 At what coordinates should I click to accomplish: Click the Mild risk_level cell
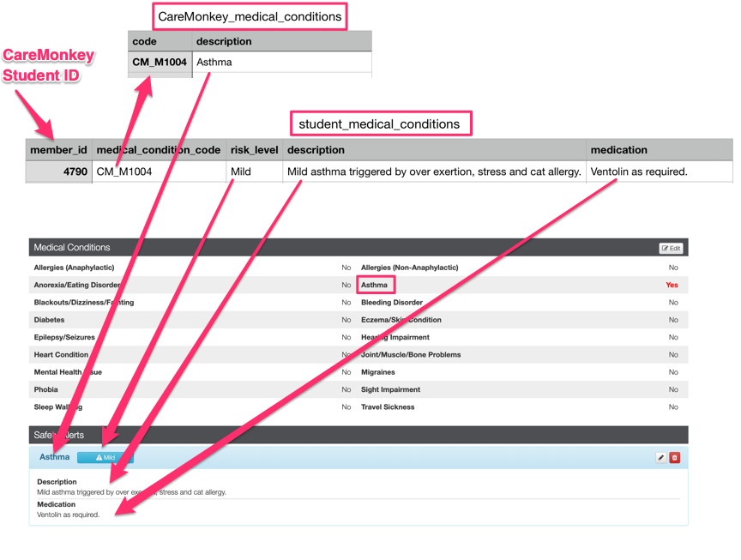pyautogui.click(x=254, y=172)
